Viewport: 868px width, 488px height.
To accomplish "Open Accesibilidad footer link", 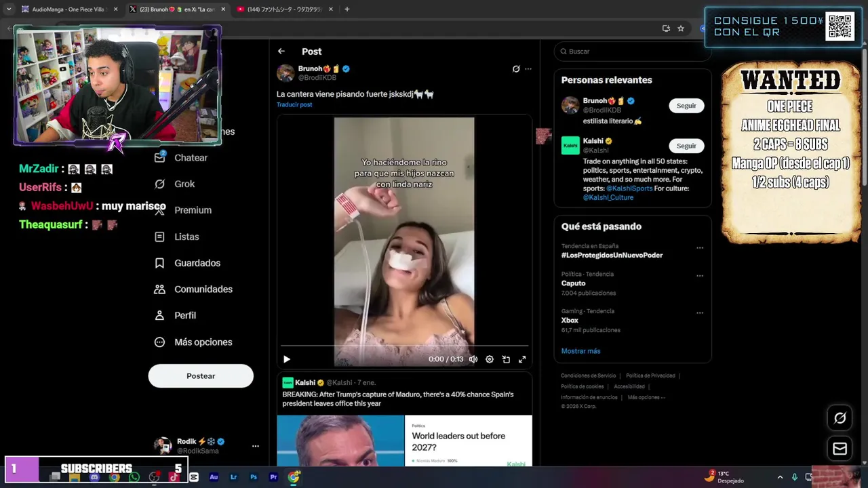I will pyautogui.click(x=629, y=386).
